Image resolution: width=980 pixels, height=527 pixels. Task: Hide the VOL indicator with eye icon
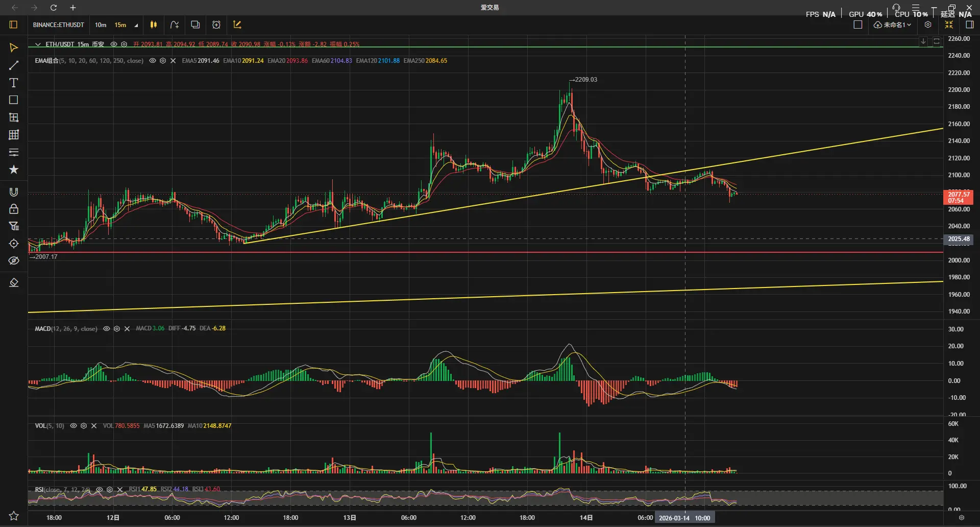tap(73, 426)
